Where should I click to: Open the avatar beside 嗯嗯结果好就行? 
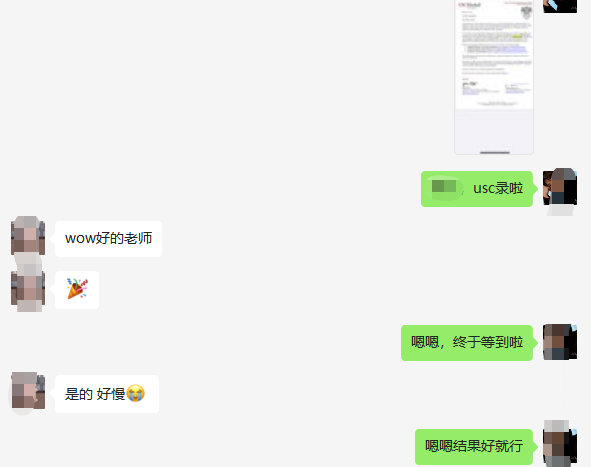coord(560,446)
